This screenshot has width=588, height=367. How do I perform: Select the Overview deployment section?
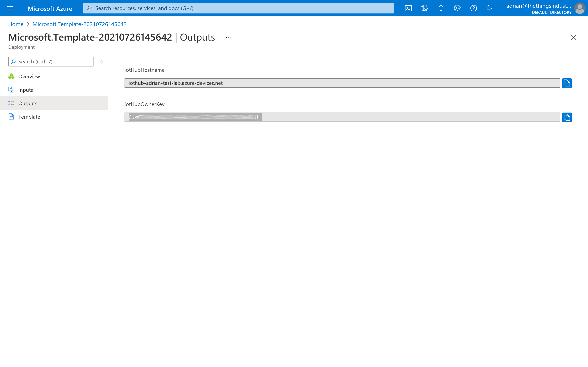coord(29,76)
